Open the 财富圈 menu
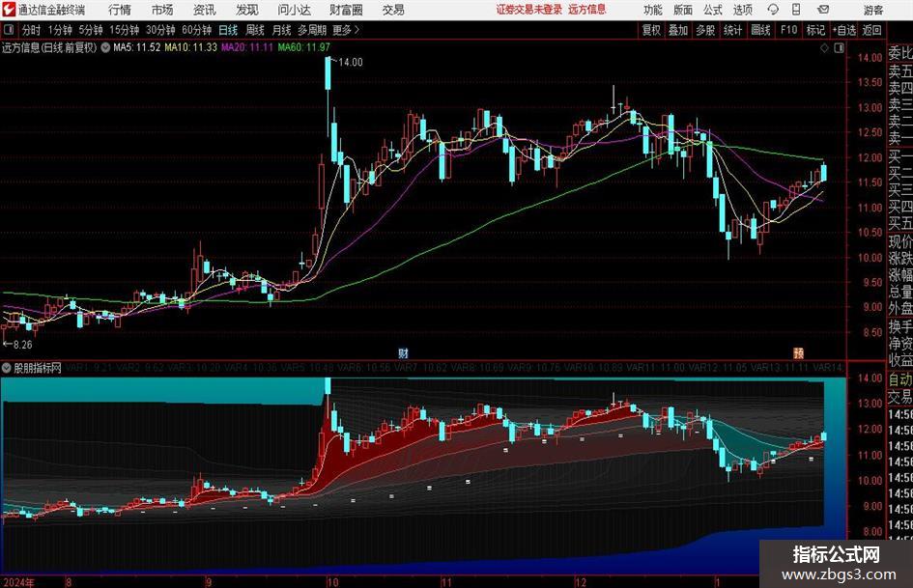 347,10
